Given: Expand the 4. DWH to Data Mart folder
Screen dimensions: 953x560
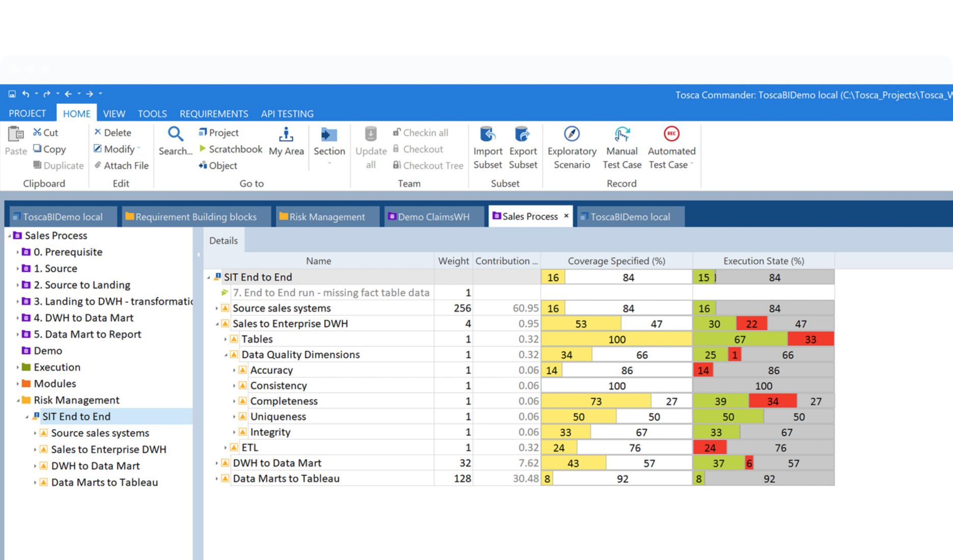Looking at the screenshot, I should (x=17, y=318).
